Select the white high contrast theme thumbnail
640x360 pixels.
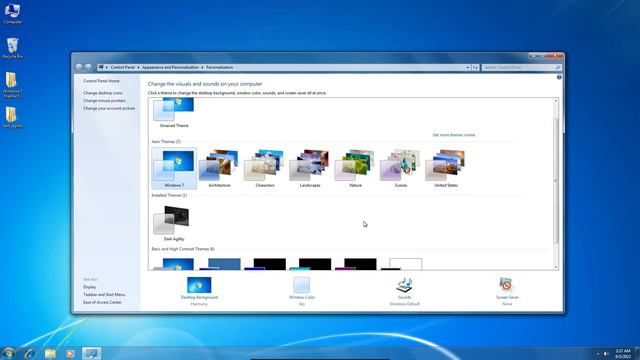[402, 264]
